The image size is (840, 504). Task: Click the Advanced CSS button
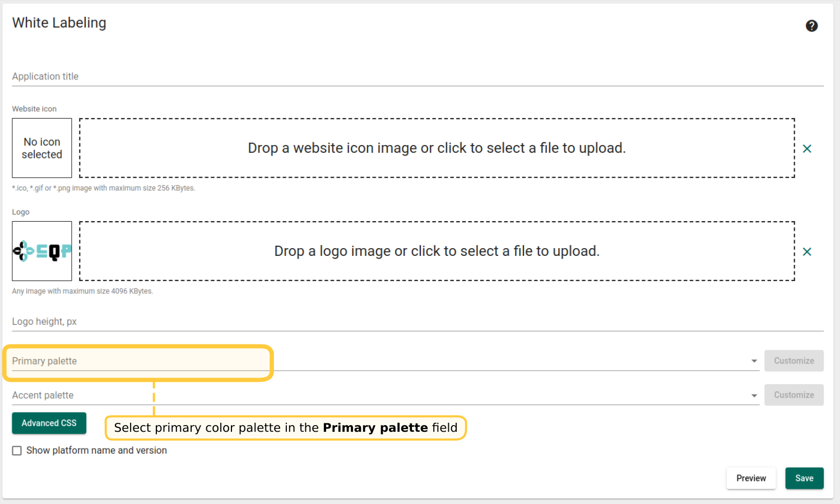click(x=49, y=423)
